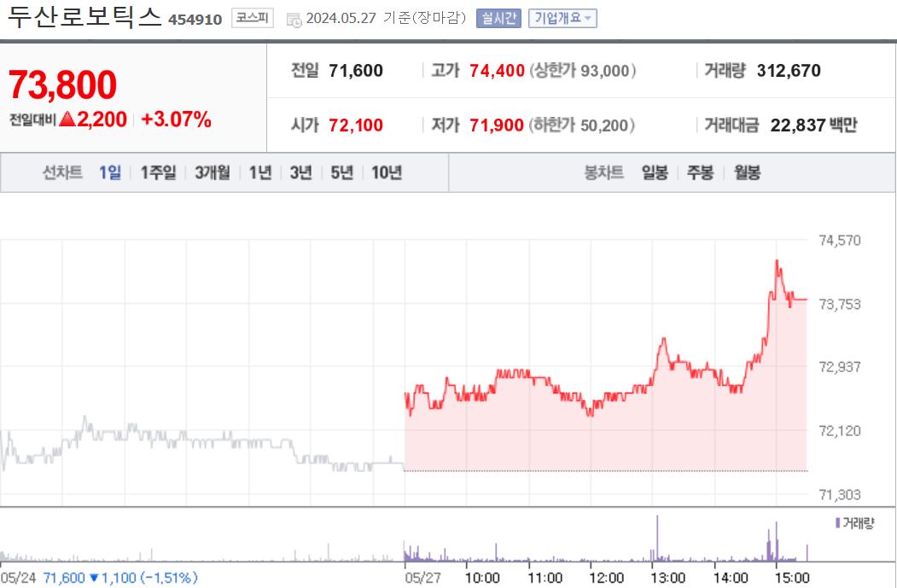Click the 10:00 time axis label
897x588 pixels.
(x=482, y=578)
